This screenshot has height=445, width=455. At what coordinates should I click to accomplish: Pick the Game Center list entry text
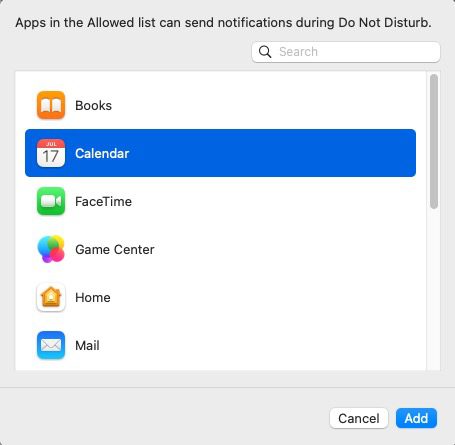coord(115,249)
